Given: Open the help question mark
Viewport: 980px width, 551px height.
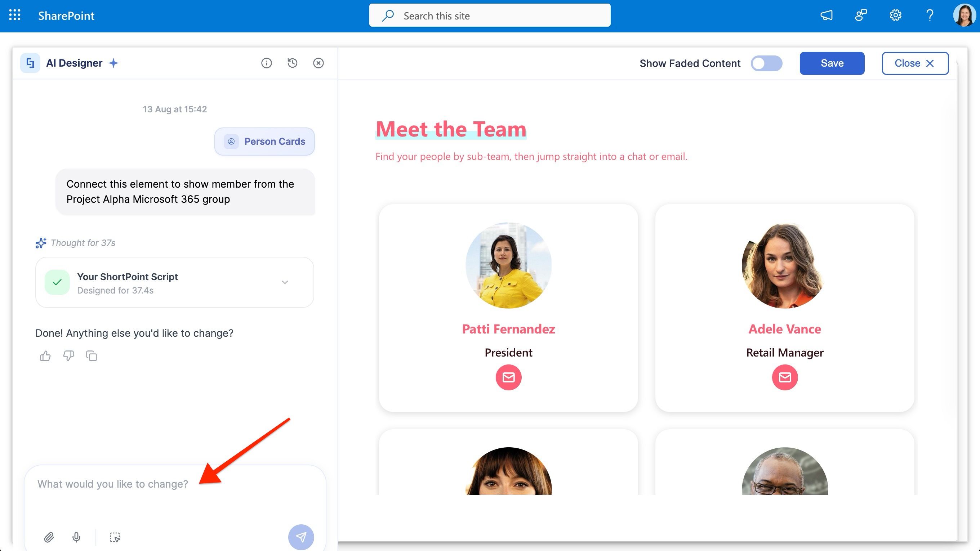Looking at the screenshot, I should pyautogui.click(x=930, y=15).
